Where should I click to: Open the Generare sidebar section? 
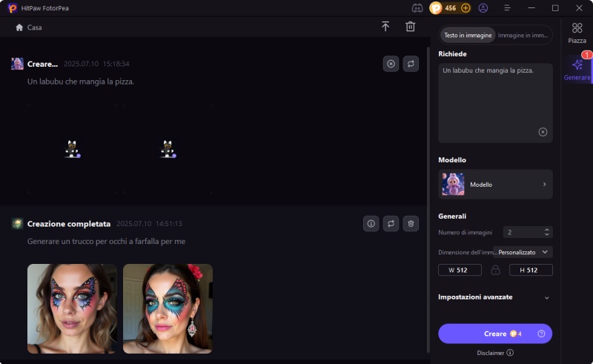coord(577,70)
